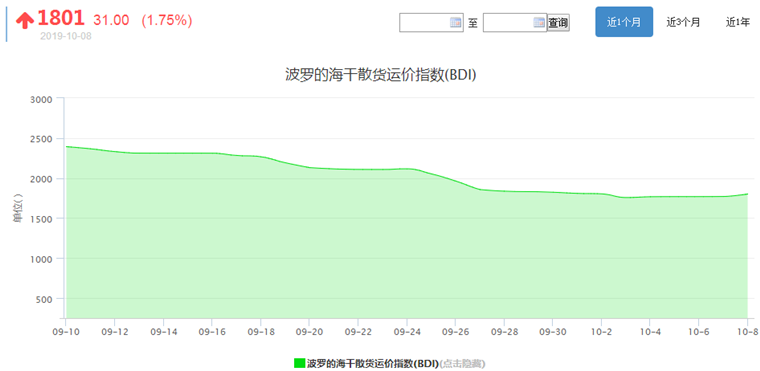Click the 1801 index value
The image size is (760, 371).
point(61,18)
